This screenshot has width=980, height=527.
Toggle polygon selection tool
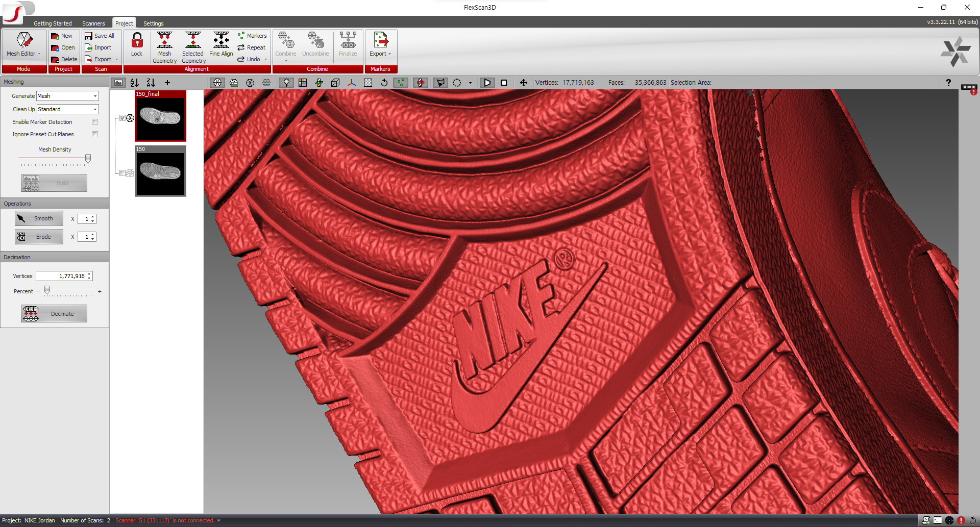click(x=440, y=83)
